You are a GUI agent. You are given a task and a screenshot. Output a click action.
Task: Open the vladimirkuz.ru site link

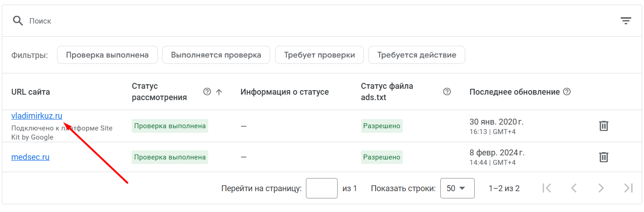click(37, 116)
